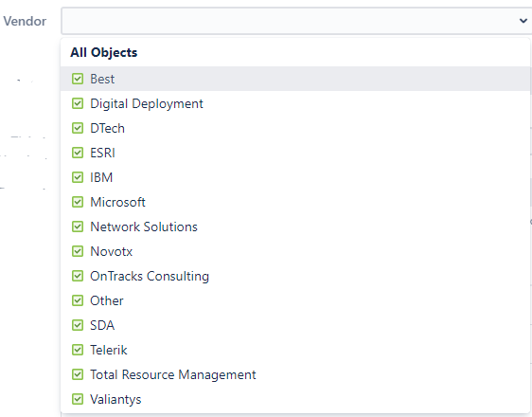The image size is (532, 417).
Task: Click the check icon next to Telerik
Action: click(78, 350)
